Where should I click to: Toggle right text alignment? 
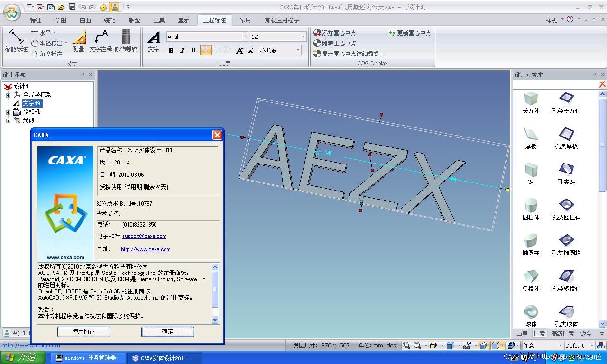click(x=228, y=50)
